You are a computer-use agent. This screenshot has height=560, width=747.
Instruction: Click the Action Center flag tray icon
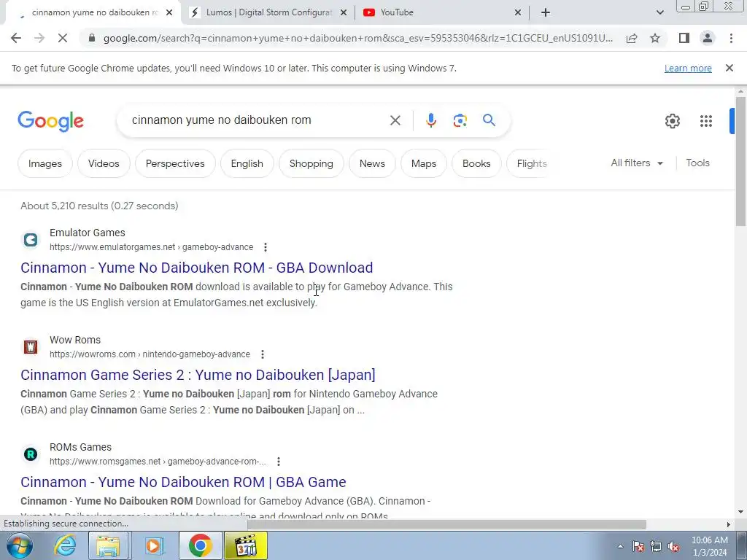coord(638,547)
